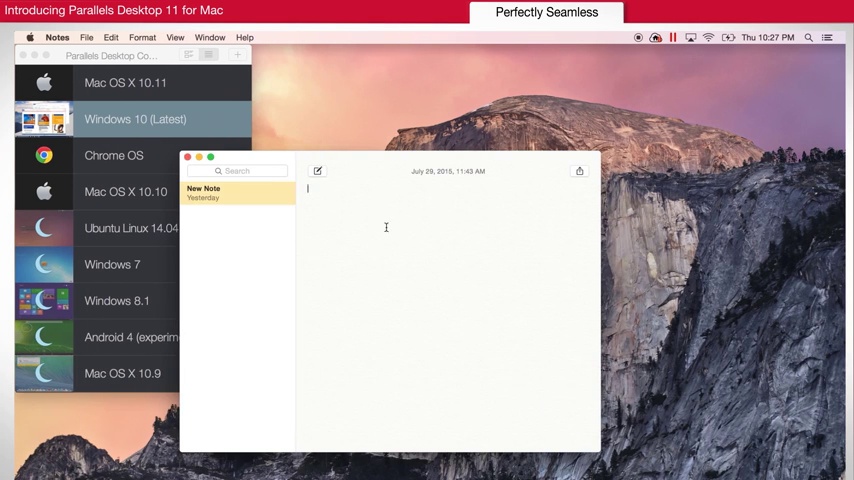Select the Windows 7 virtual machine

click(x=97, y=264)
